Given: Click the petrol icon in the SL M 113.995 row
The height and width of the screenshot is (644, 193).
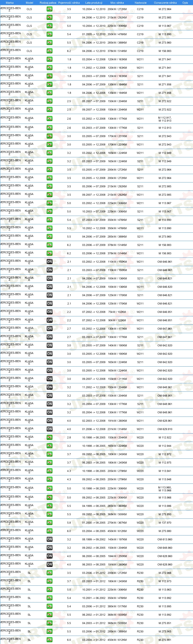Looking at the screenshot, I should pos(50,607).
